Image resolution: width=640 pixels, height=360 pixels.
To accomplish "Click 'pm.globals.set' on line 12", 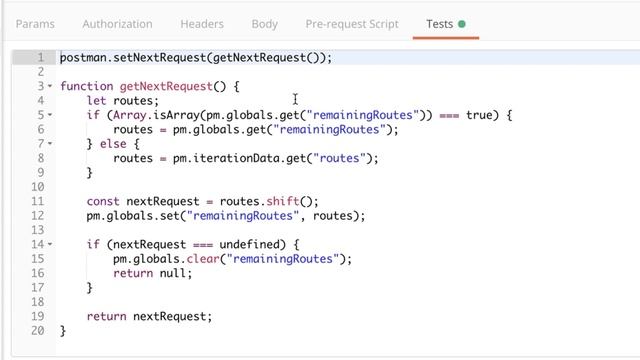I will coord(133,216).
